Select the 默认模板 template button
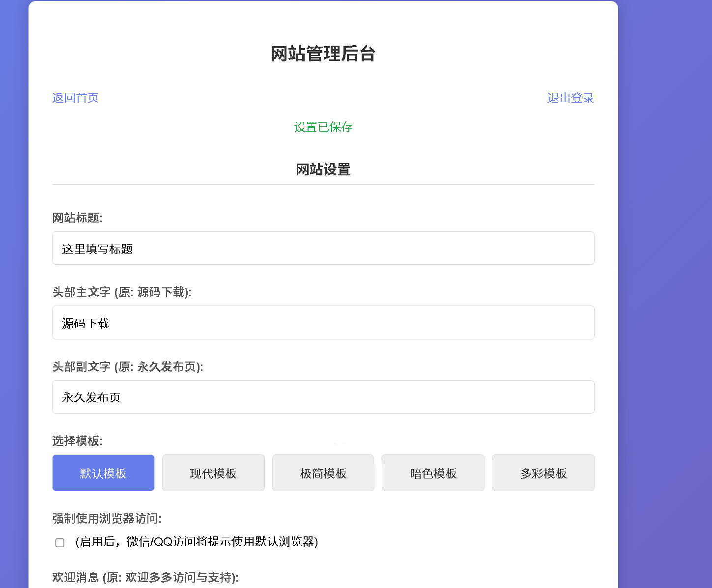The width and height of the screenshot is (712, 588). pyautogui.click(x=103, y=473)
